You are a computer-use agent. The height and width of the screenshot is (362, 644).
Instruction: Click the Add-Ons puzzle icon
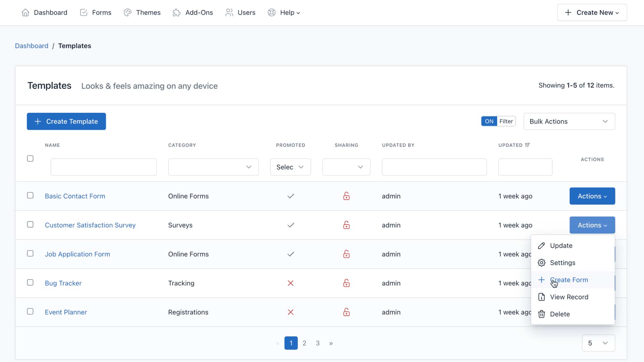(x=176, y=13)
